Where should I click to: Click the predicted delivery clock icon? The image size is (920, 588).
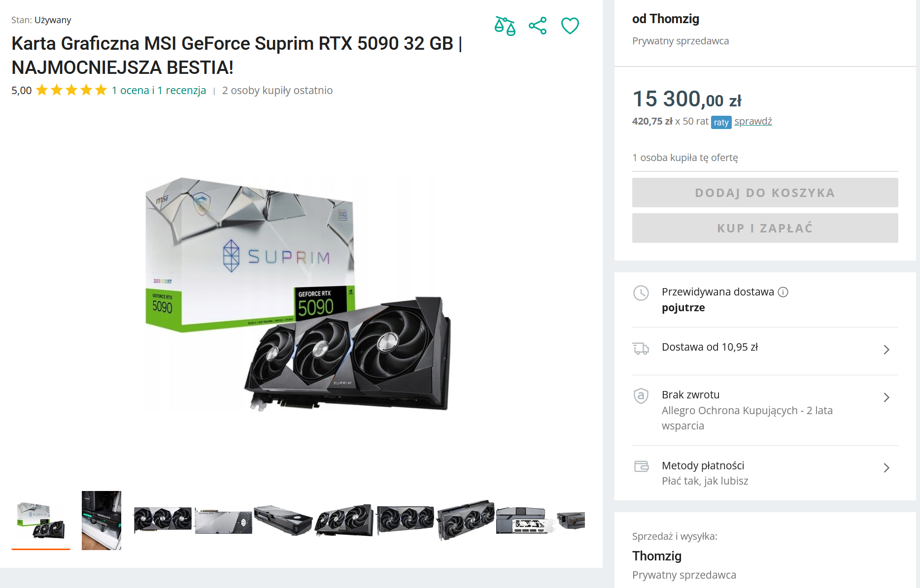641,293
